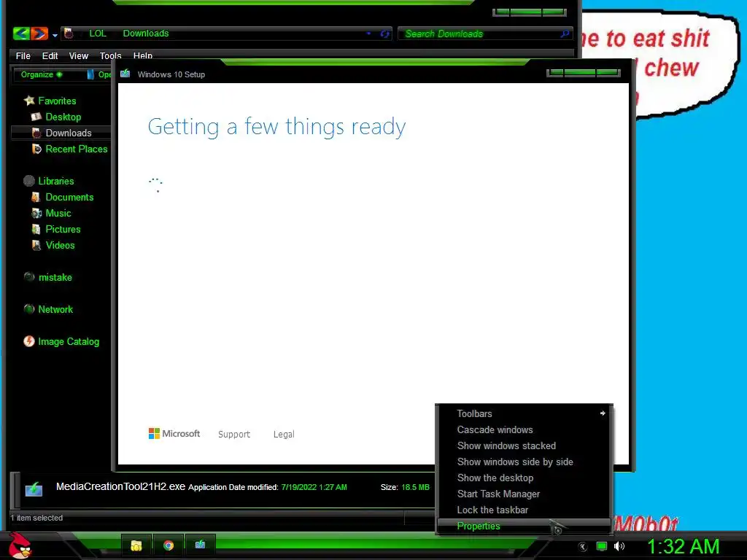Click in the Search Downloads field
The width and height of the screenshot is (747, 560).
(484, 34)
